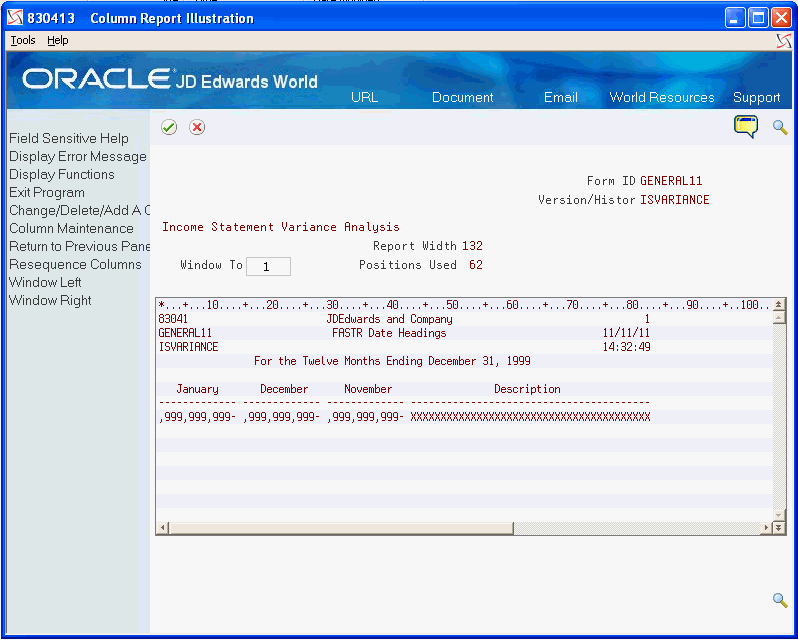Open World Resources header link
The height and width of the screenshot is (640, 798).
pos(662,97)
